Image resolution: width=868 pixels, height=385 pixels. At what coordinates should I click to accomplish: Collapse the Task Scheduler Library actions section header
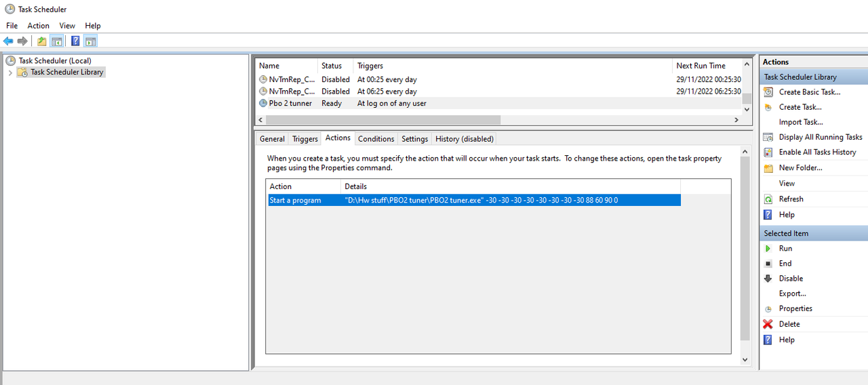tap(814, 77)
